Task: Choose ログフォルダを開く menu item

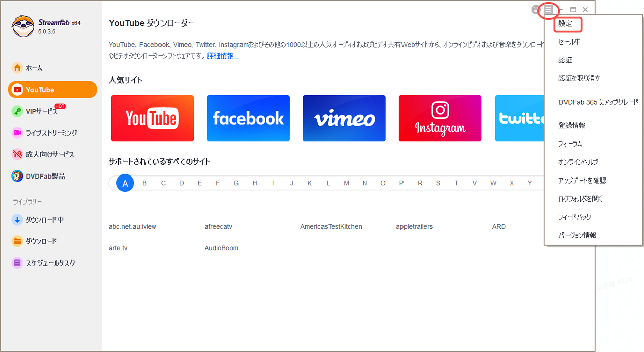Action: click(x=581, y=199)
